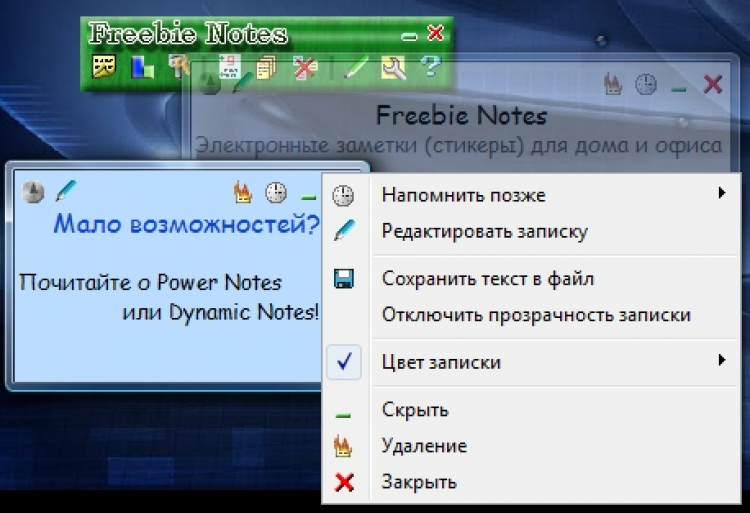Select "Скрыть" in the context menu

point(414,410)
